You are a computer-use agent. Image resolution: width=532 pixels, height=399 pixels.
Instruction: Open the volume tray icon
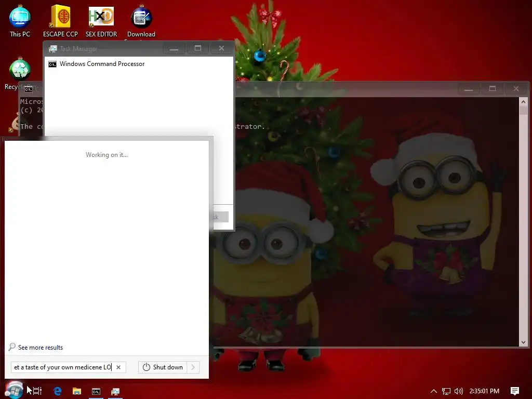pyautogui.click(x=458, y=391)
